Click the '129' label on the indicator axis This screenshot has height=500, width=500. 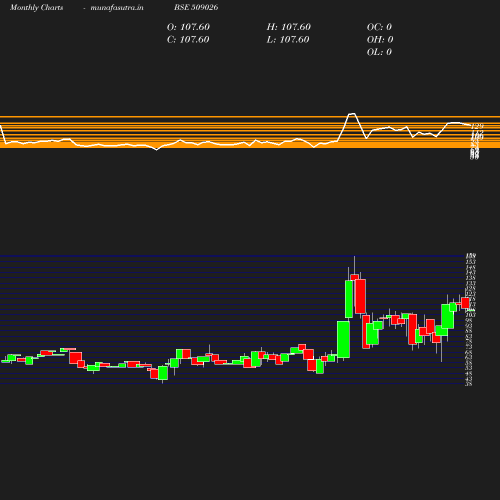477,126
